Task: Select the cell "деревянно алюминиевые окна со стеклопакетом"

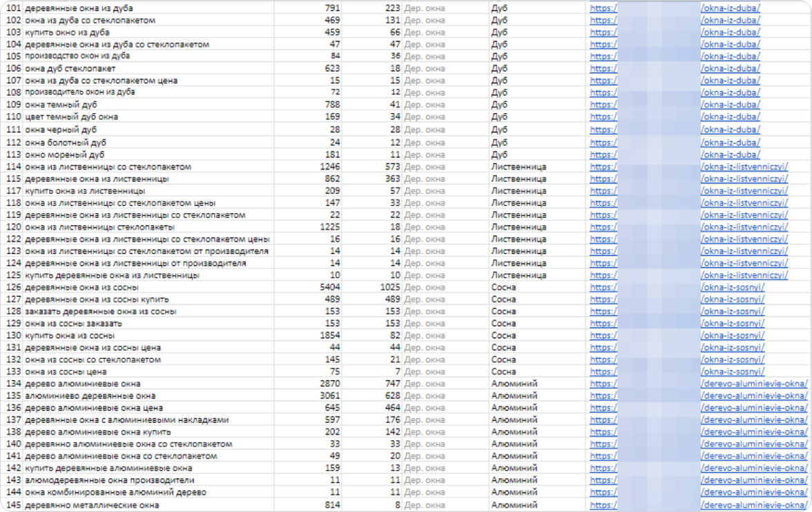Action: coord(128,444)
